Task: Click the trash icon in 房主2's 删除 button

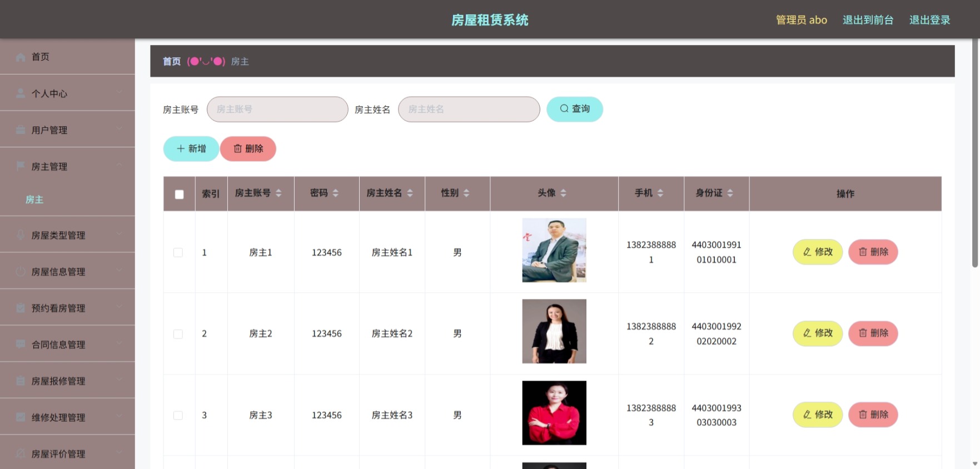Action: click(x=863, y=333)
